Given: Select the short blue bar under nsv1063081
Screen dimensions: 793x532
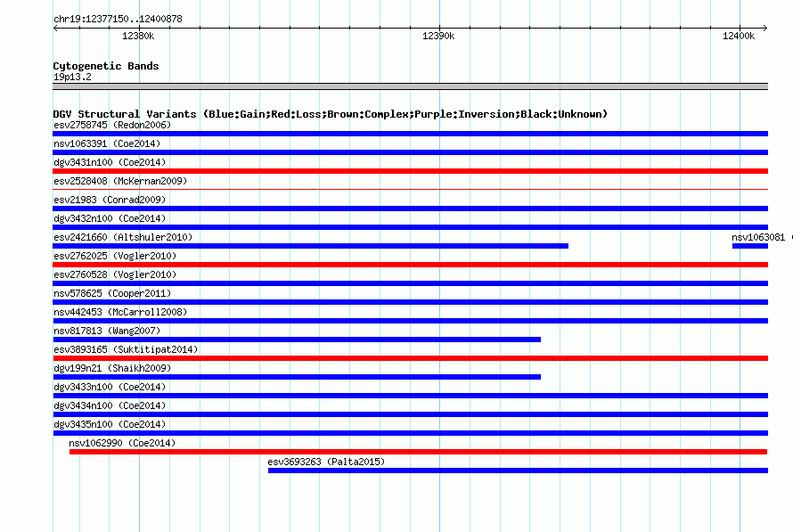Looking at the screenshot, I should click(x=750, y=246).
